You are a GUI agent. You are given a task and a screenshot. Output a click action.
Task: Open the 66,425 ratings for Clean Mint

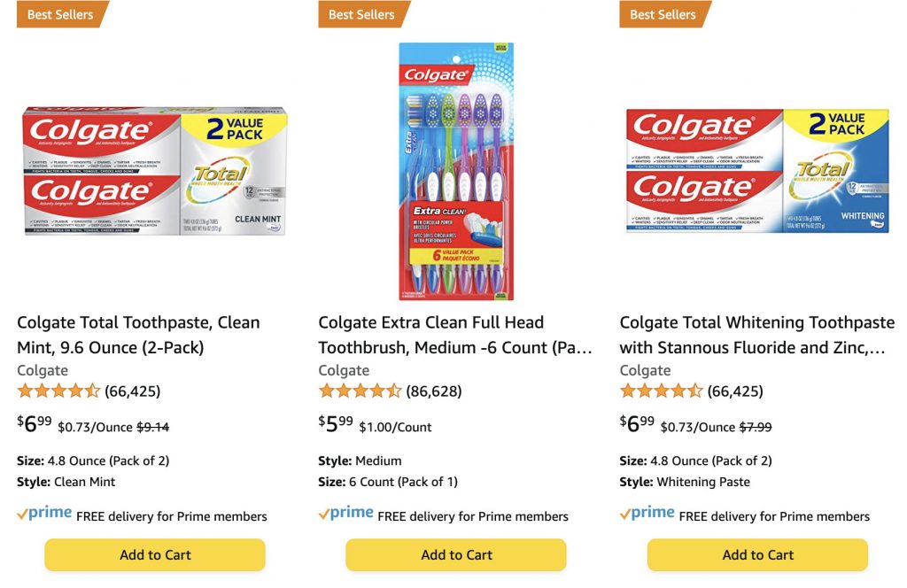point(132,391)
